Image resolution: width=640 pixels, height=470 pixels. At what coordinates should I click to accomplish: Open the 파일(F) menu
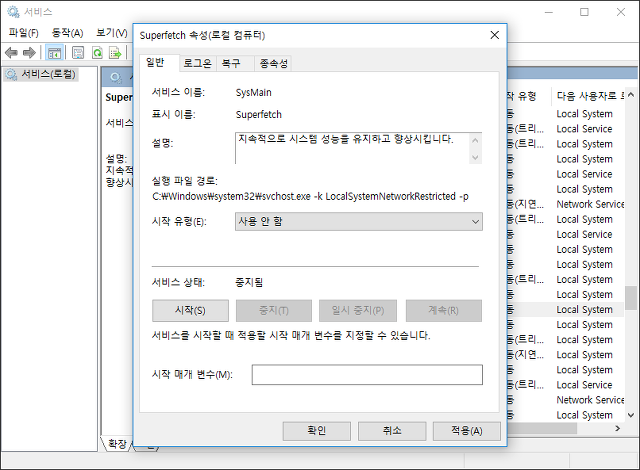[x=24, y=33]
